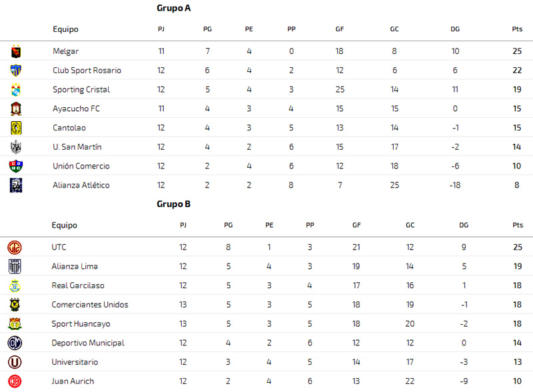
Task: Open the Real Garcilaso team name
Action: [78, 286]
